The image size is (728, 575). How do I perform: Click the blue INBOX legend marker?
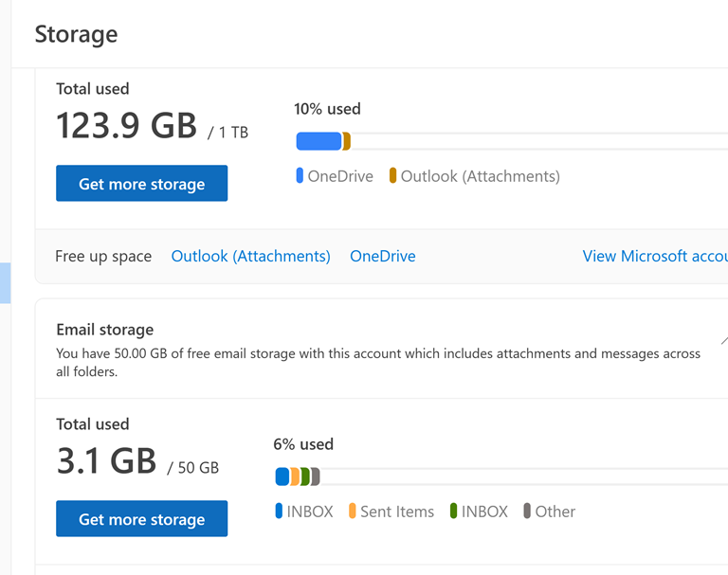click(279, 512)
